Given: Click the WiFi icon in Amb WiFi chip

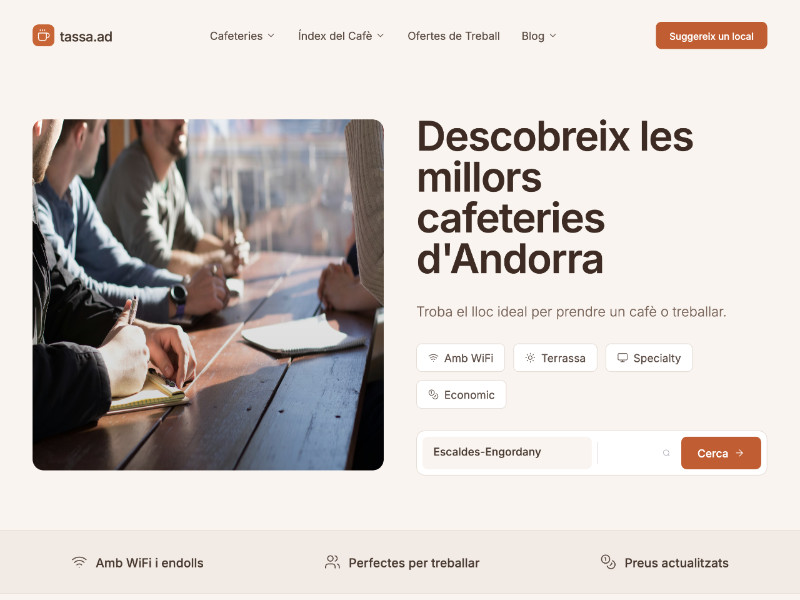Looking at the screenshot, I should pos(433,358).
